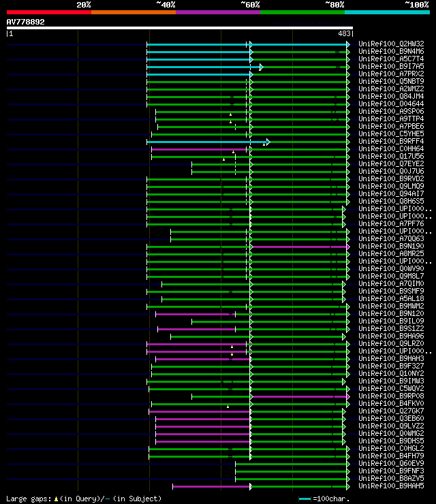This screenshot has height=504, width=436.
Task: Open hit UniRef100_A7PRX2
Action: coord(391,74)
